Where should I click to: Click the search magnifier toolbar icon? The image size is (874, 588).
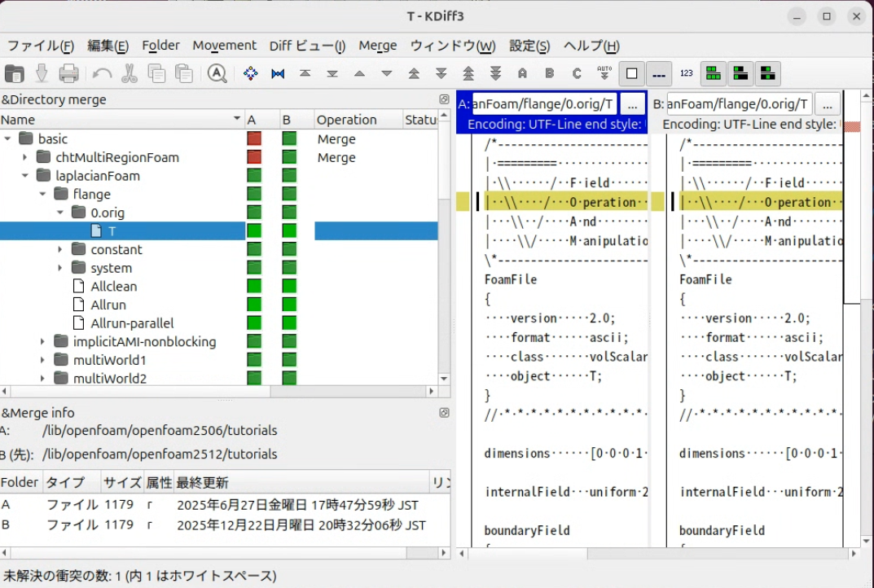217,73
